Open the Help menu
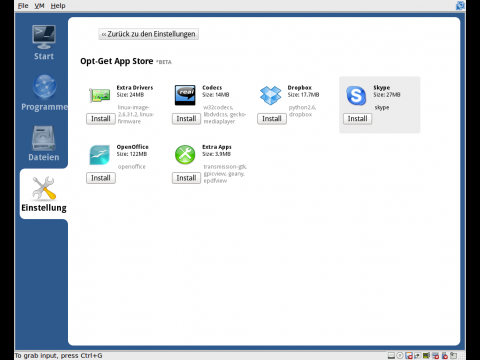The image size is (480, 360). pyautogui.click(x=58, y=6)
